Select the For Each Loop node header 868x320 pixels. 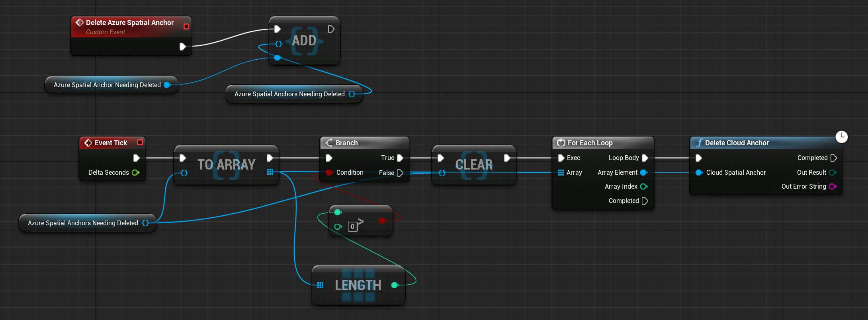click(x=603, y=142)
